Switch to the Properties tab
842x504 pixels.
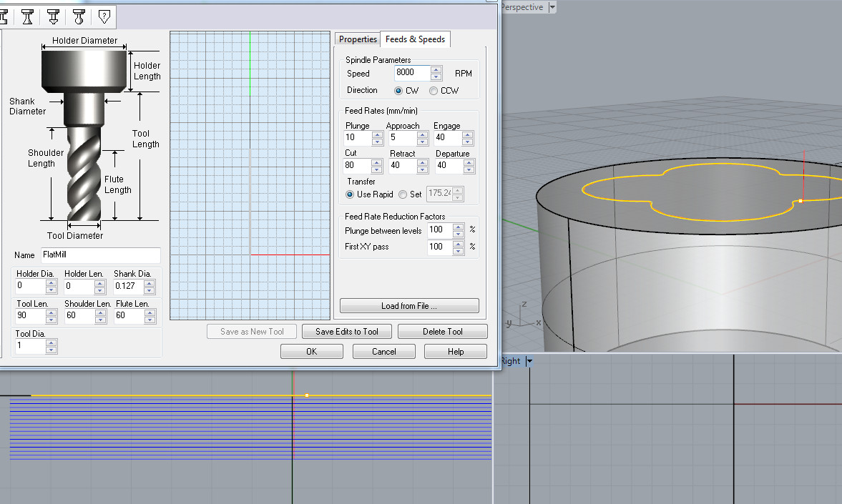(358, 39)
